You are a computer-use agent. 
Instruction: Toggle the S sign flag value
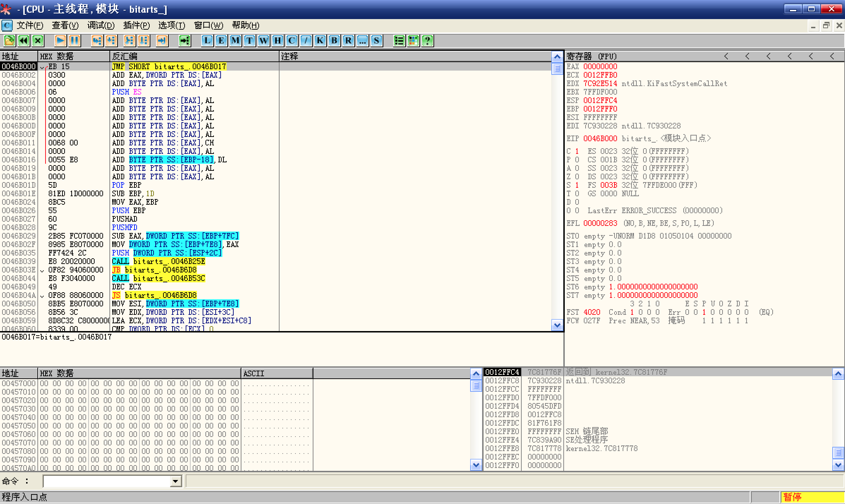tap(577, 185)
